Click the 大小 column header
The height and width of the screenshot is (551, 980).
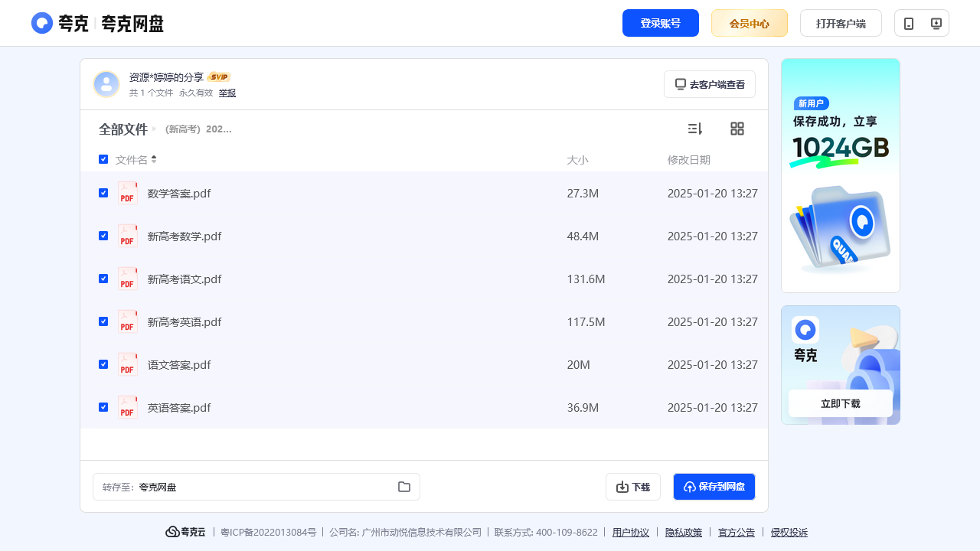(577, 160)
